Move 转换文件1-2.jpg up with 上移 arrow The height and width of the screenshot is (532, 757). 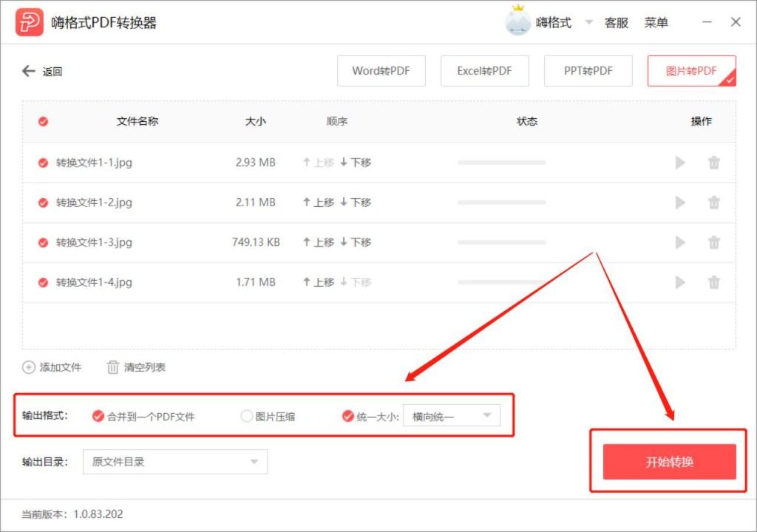[317, 202]
